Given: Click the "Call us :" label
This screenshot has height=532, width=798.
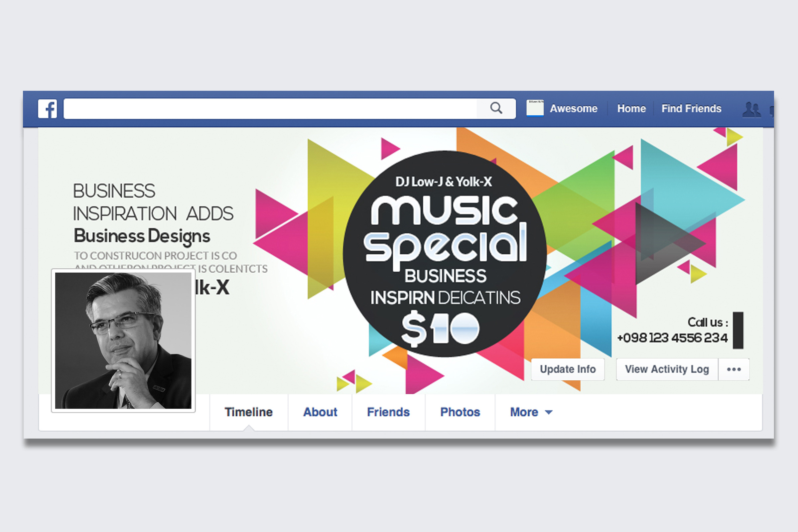Looking at the screenshot, I should 708,322.
